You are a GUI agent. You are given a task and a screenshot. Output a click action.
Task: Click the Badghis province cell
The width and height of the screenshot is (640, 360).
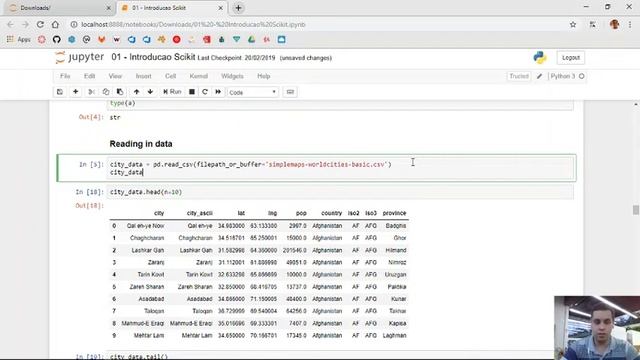pos(396,226)
